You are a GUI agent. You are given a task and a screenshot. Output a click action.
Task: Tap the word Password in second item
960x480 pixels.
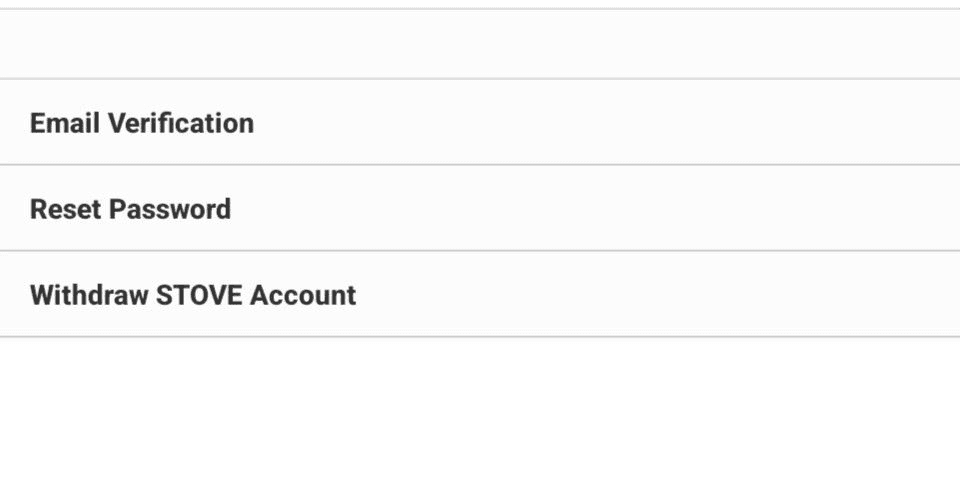click(170, 209)
